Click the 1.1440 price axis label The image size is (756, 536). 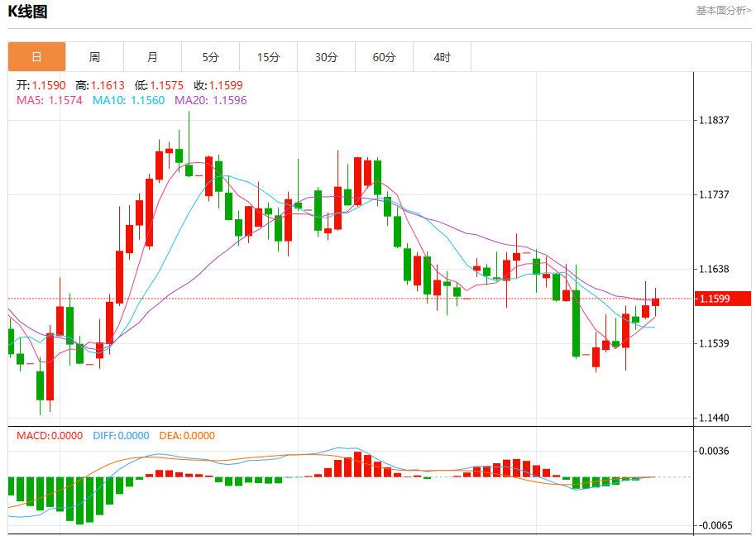(714, 418)
